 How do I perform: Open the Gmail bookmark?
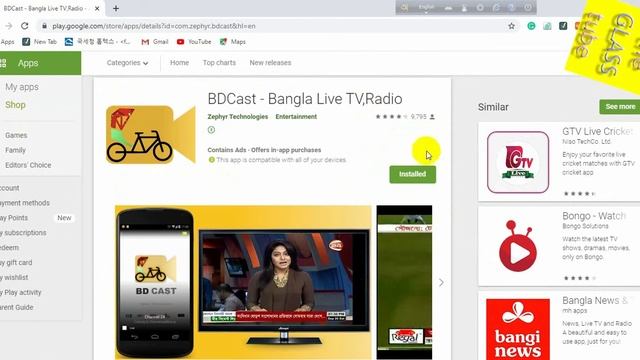point(155,42)
